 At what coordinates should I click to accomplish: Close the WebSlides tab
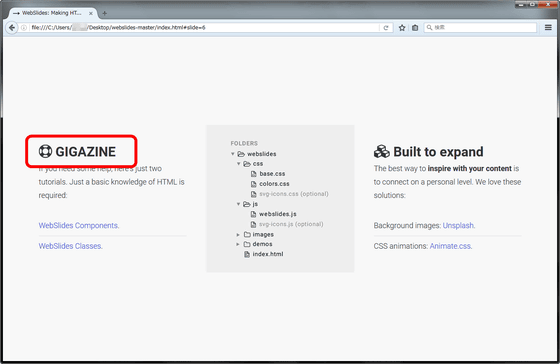click(x=91, y=13)
